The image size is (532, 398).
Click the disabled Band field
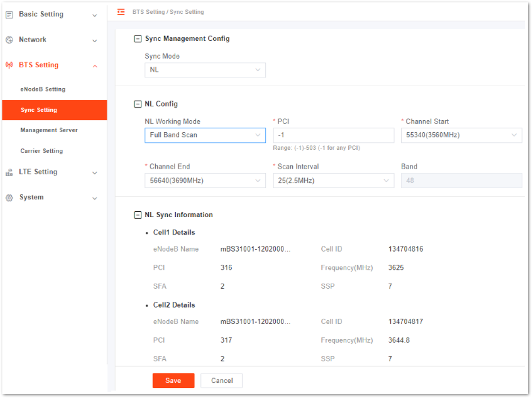tap(461, 181)
